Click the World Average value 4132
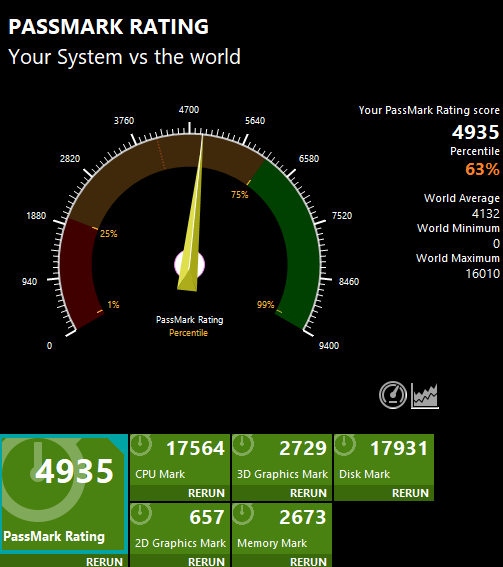503x567 pixels. pos(486,214)
